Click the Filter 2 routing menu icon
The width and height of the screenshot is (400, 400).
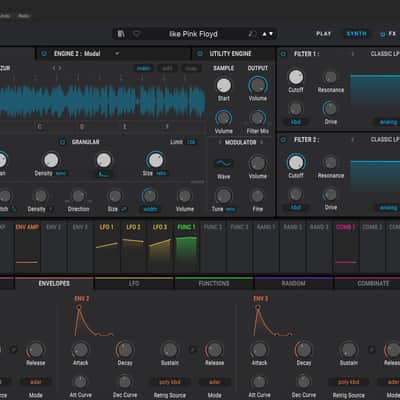click(353, 140)
